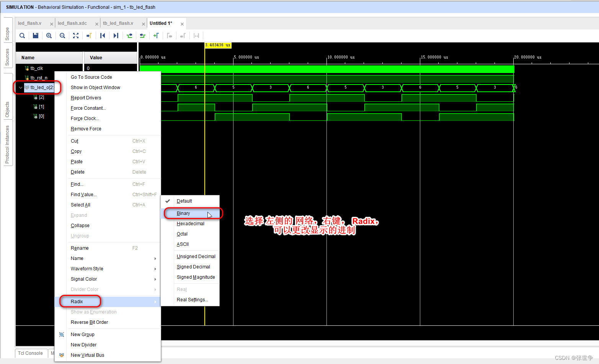The image size is (599, 364).
Task: Open the Waveform Style submenu
Action: [87, 268]
